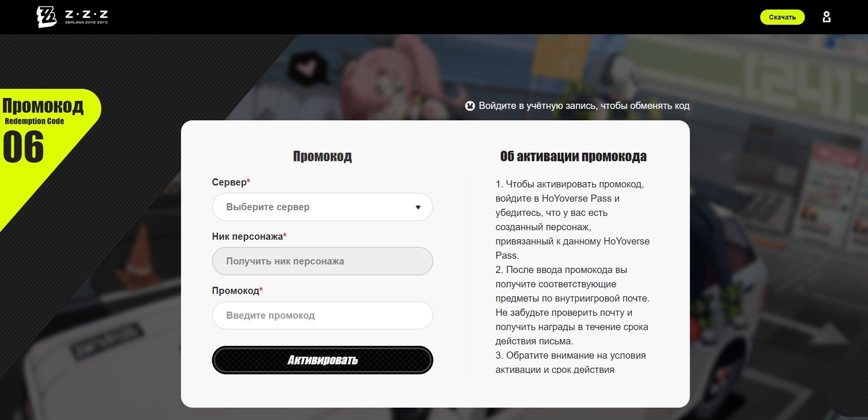868x420 pixels.
Task: Click the Сервер field label
Action: [231, 182]
